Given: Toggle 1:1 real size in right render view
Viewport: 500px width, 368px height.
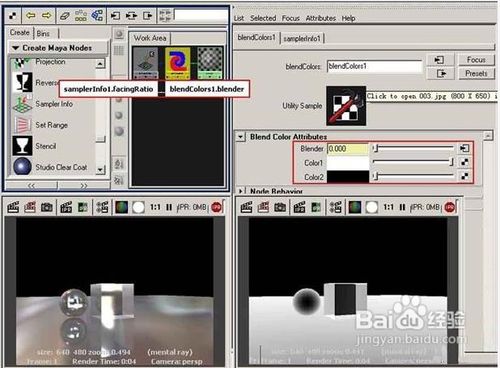Looking at the screenshot, I should pyautogui.click(x=388, y=207).
